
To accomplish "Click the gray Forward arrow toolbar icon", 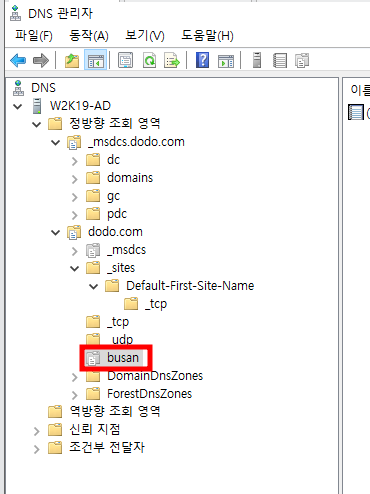I will pyautogui.click(x=41, y=60).
